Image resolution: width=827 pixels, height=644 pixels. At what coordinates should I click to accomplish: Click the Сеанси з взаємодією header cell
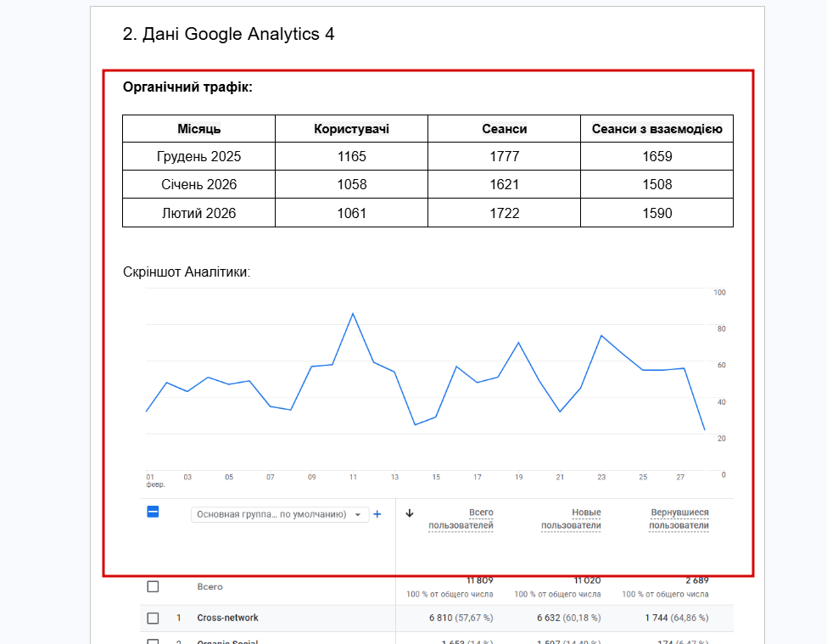[657, 129]
